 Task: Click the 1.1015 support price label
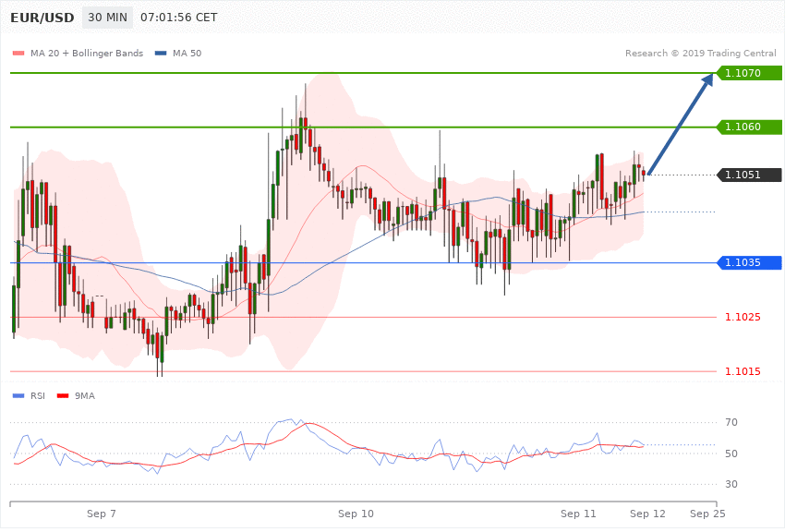click(x=743, y=371)
